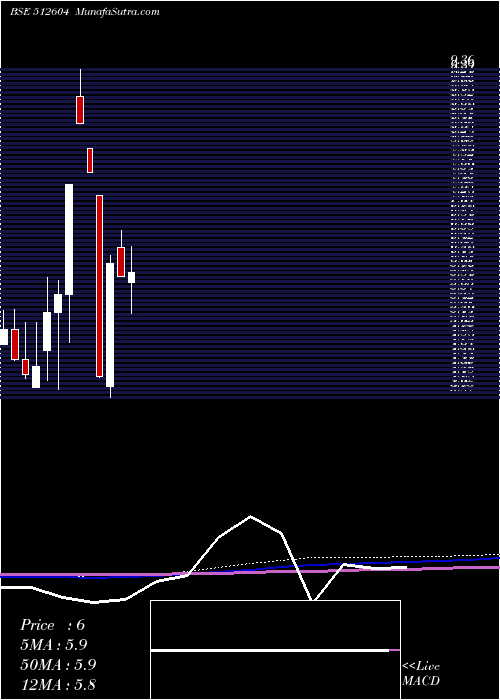Click the 9.36 price axis label
This screenshot has width=500, height=700.
click(462, 59)
